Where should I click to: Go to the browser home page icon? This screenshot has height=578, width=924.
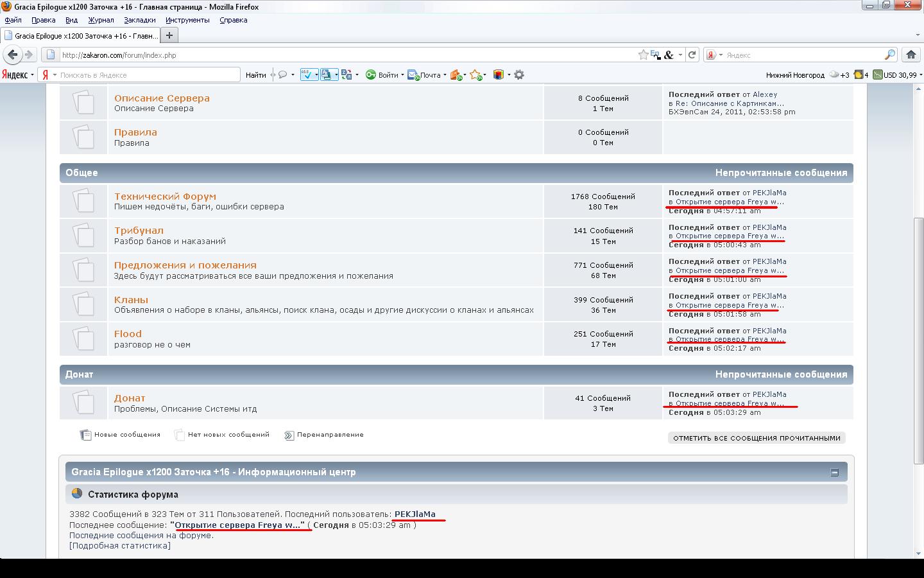coord(911,55)
